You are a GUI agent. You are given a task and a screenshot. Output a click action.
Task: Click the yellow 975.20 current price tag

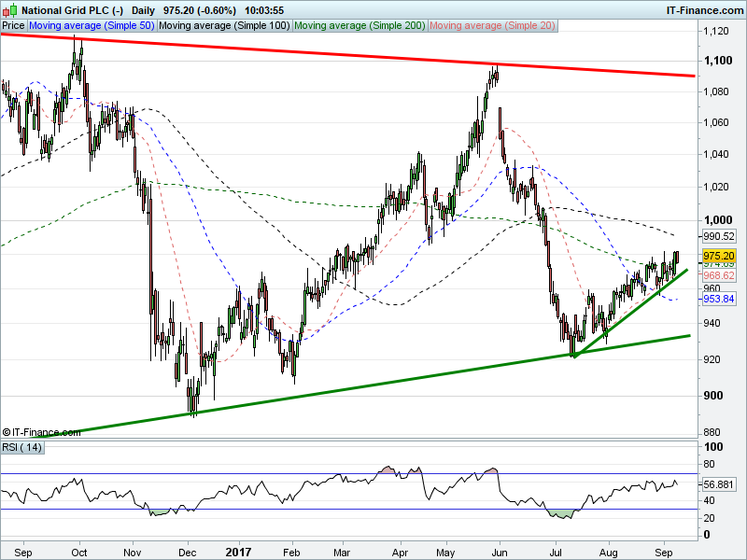[719, 256]
